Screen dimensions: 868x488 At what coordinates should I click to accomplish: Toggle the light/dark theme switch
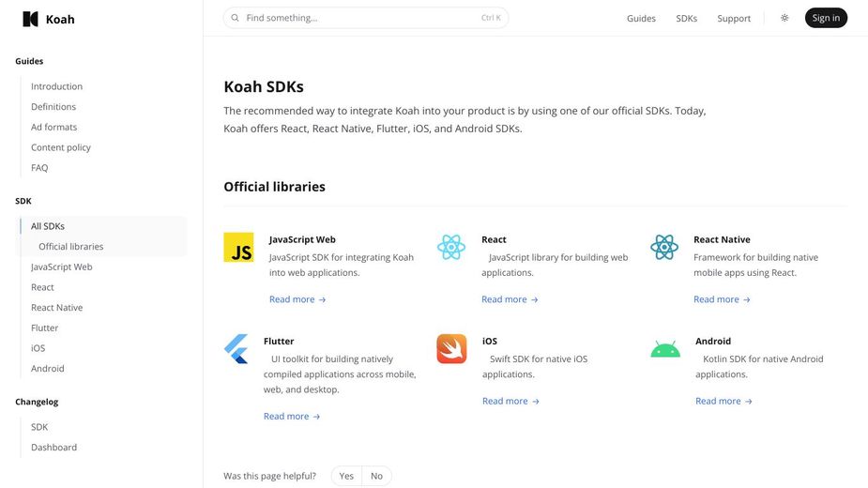point(784,18)
